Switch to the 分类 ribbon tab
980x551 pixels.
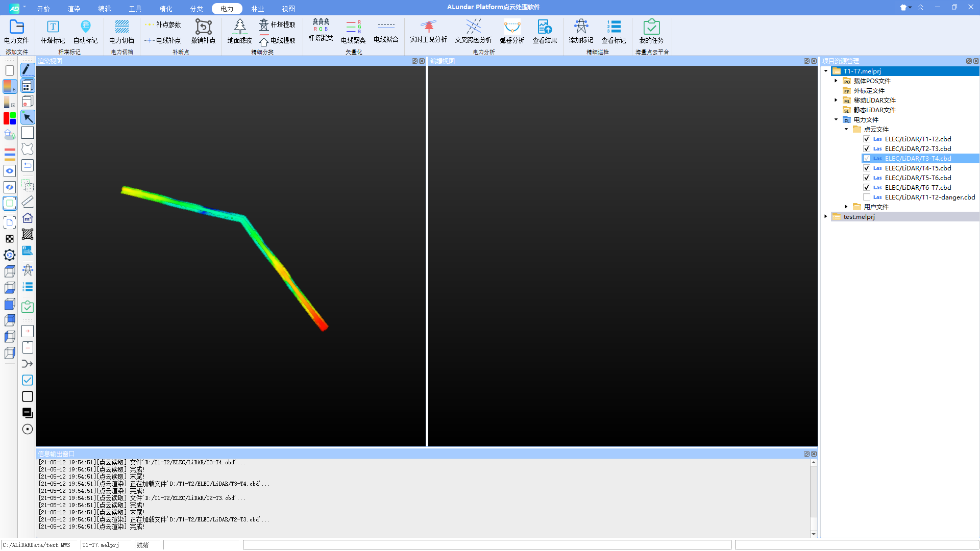[x=197, y=9]
